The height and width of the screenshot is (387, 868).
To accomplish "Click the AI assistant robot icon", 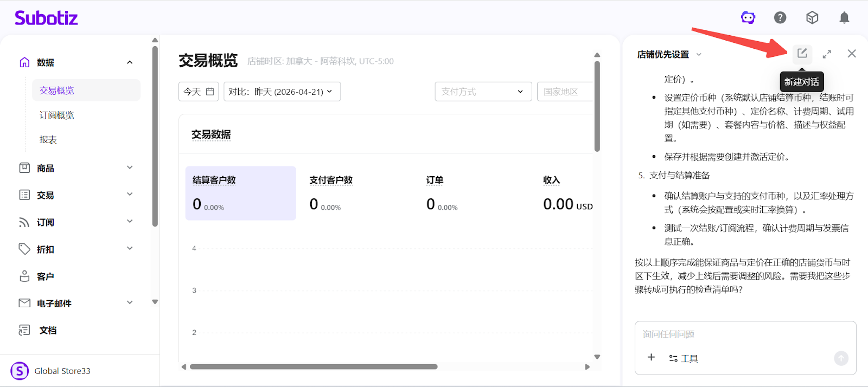I will click(748, 18).
